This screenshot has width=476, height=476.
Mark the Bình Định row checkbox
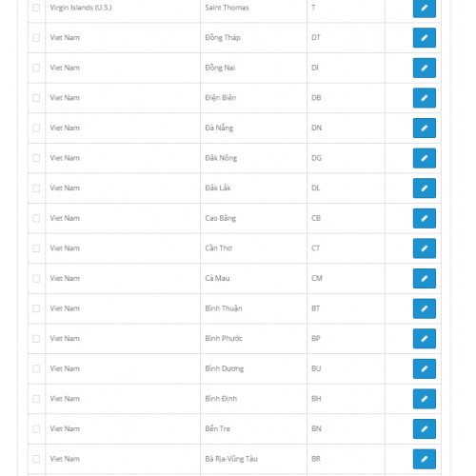[36, 399]
